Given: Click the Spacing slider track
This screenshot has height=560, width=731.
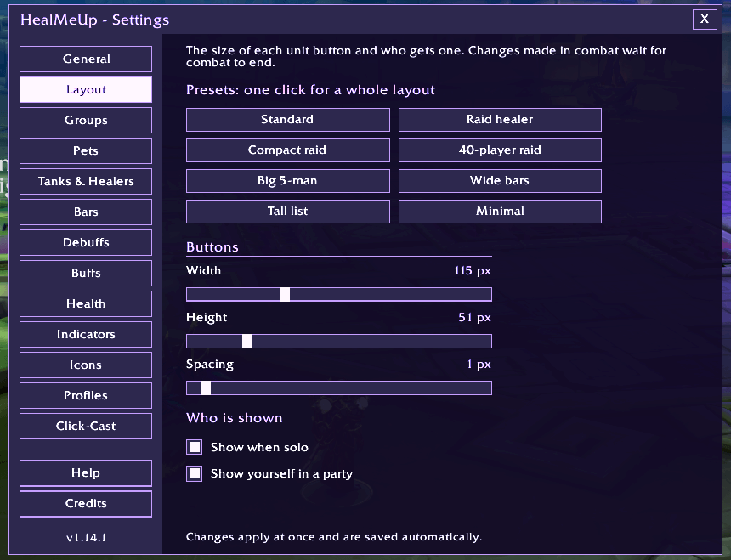Looking at the screenshot, I should point(339,388).
